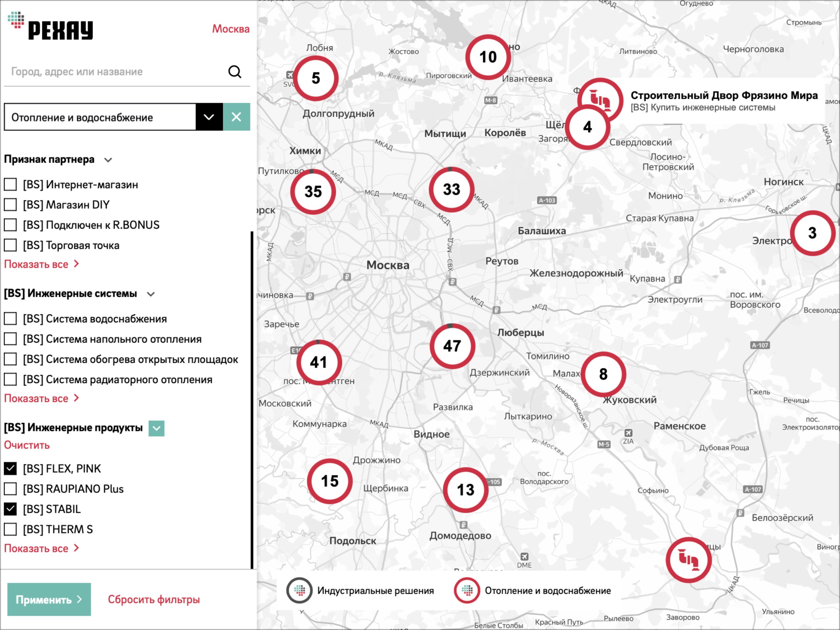The image size is (840, 630).
Task: Click the Строительный Двор Фрязино Мира label
Action: 724,95
